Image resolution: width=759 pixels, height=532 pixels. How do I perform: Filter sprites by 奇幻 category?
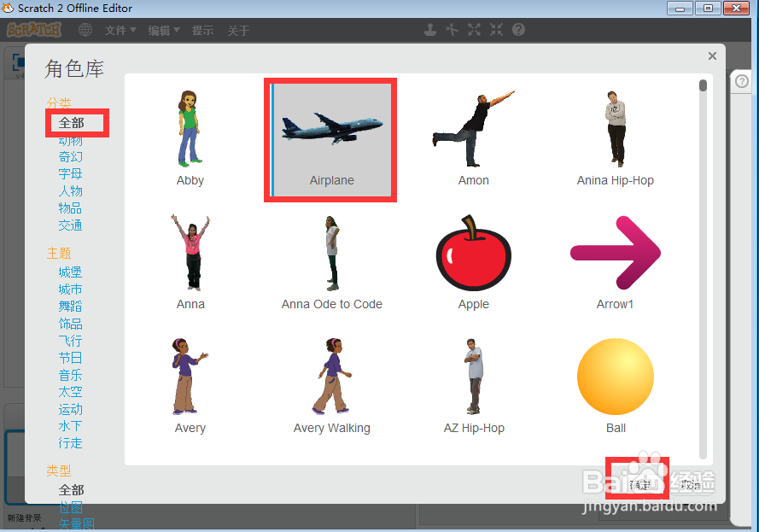(x=71, y=157)
